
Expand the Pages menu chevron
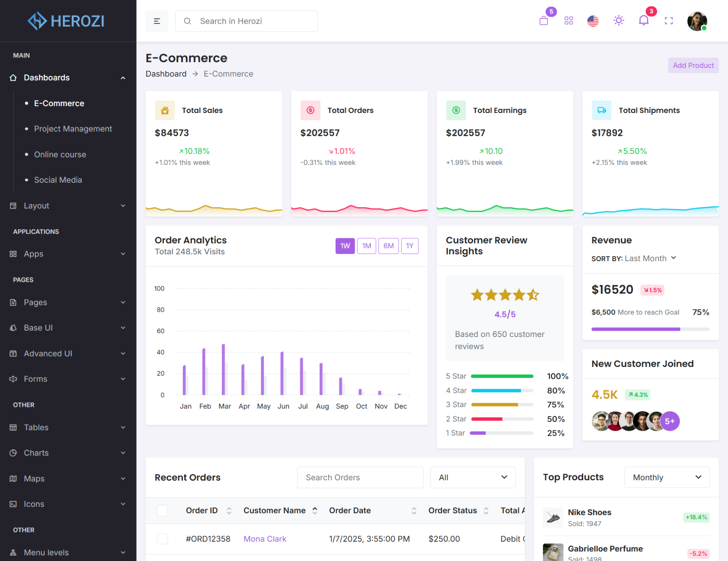tap(123, 302)
